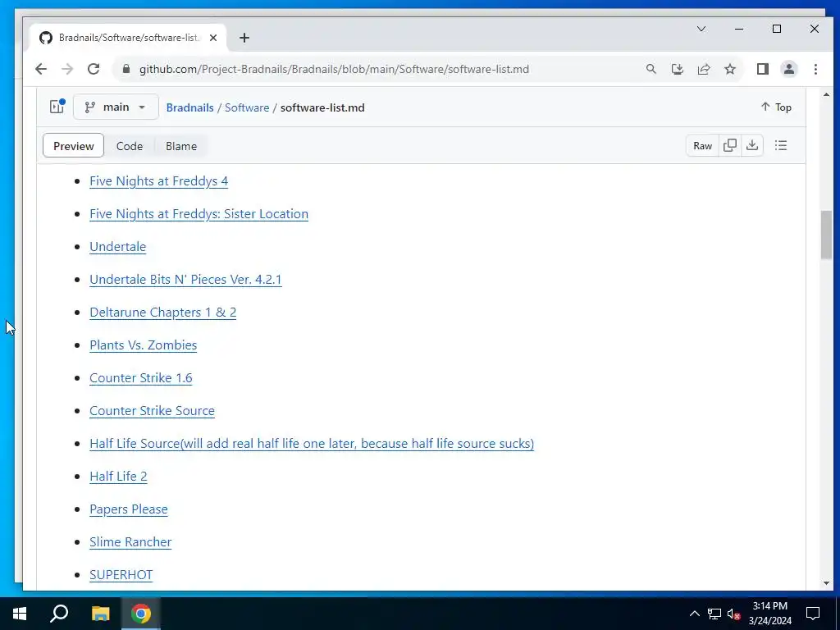The width and height of the screenshot is (840, 630).
Task: Open the Raw file view
Action: [702, 146]
